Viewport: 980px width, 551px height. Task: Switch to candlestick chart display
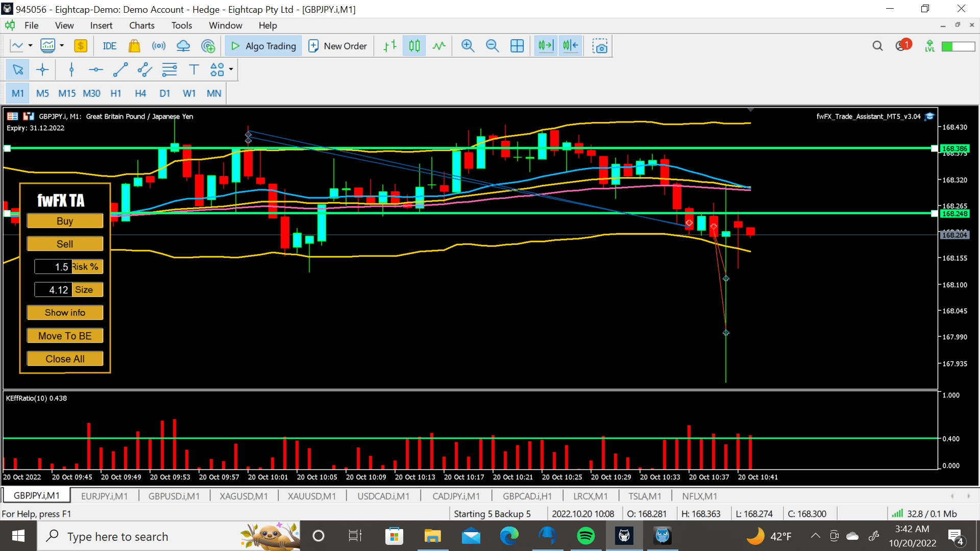tap(414, 46)
